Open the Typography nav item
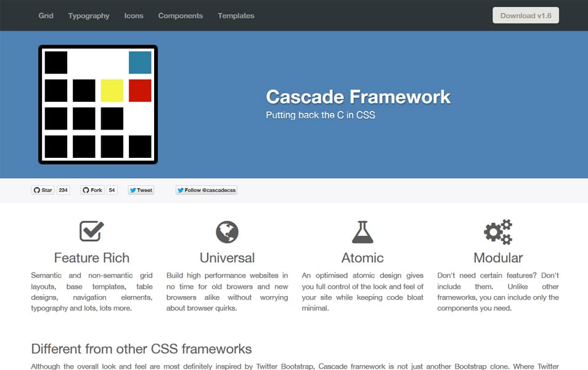 pyautogui.click(x=89, y=16)
